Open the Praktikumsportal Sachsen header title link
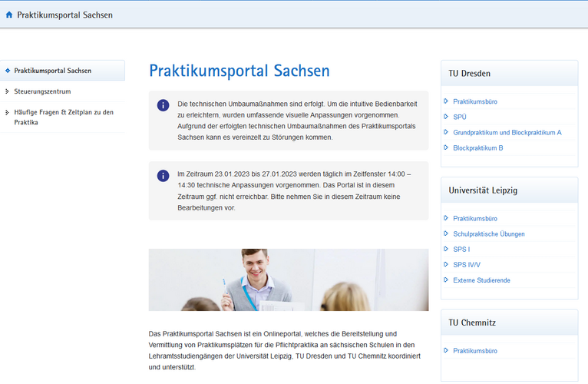Image resolution: width=588 pixels, height=384 pixels. (x=65, y=15)
